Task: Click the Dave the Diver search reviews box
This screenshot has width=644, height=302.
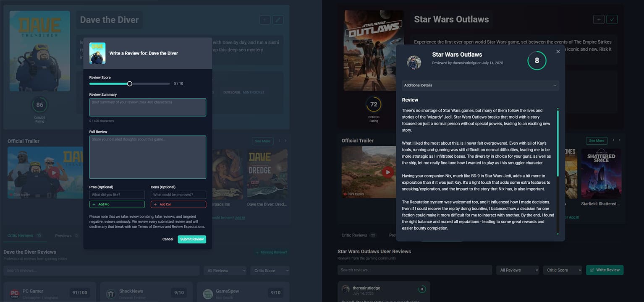Action: 102,271
